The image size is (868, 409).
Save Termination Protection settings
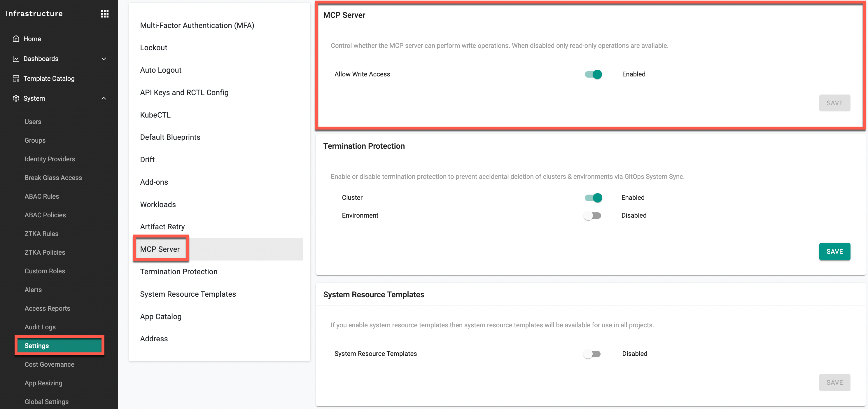(x=834, y=252)
